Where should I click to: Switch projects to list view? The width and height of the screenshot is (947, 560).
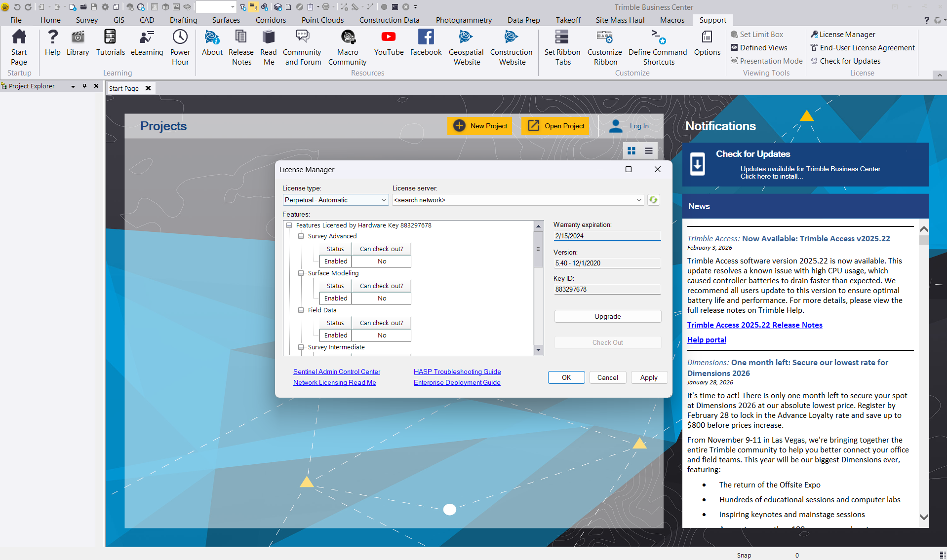pos(649,151)
